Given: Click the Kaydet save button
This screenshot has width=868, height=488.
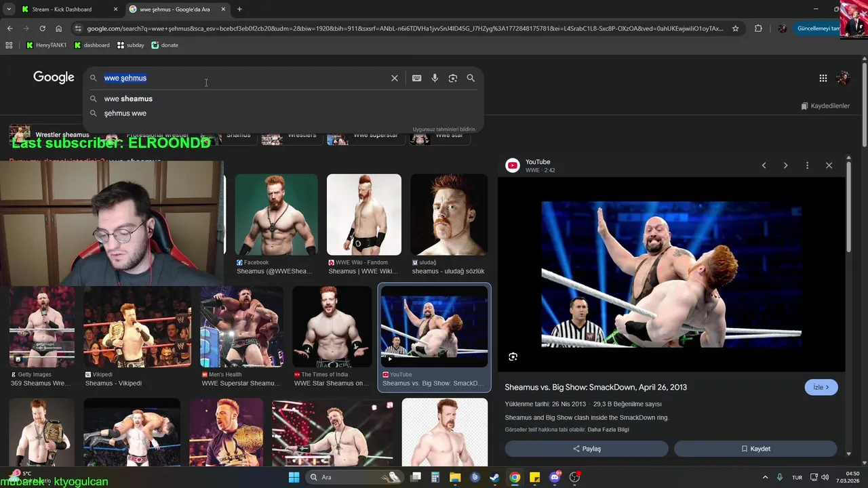Looking at the screenshot, I should coord(755,449).
